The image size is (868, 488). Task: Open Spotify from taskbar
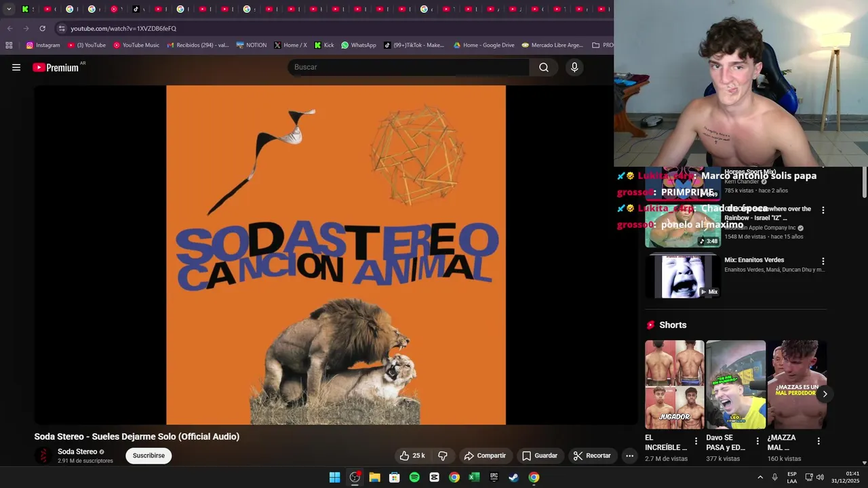(414, 477)
